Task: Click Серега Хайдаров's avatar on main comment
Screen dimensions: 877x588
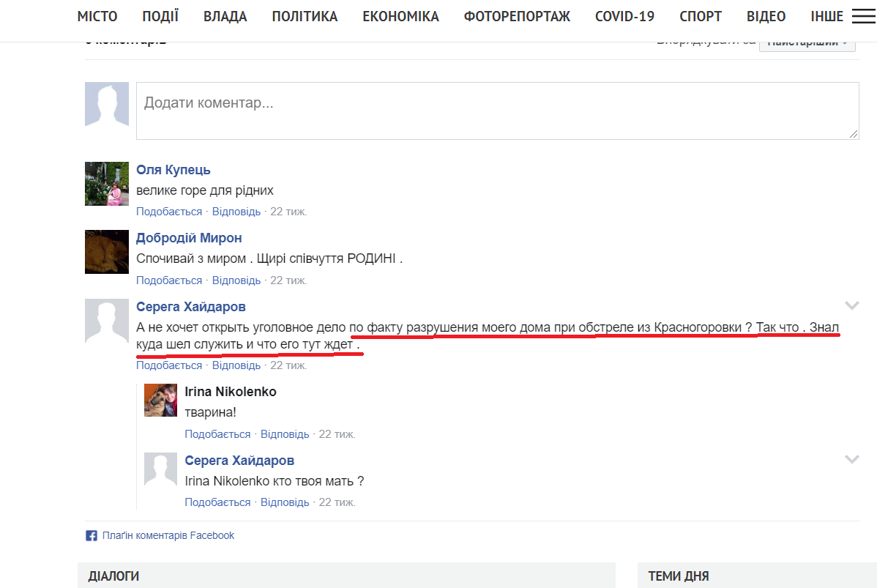Action: tap(107, 321)
